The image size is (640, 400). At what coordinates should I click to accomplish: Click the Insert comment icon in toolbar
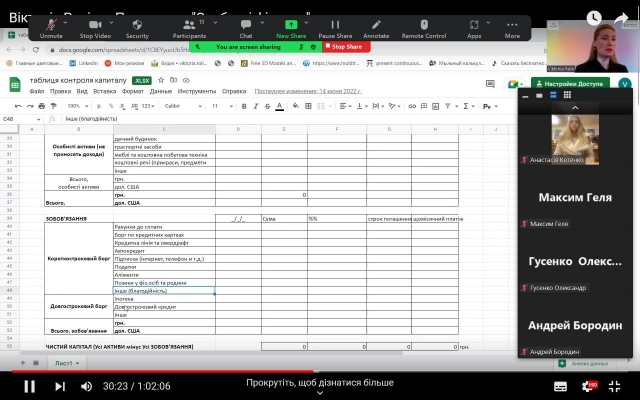[x=424, y=106]
